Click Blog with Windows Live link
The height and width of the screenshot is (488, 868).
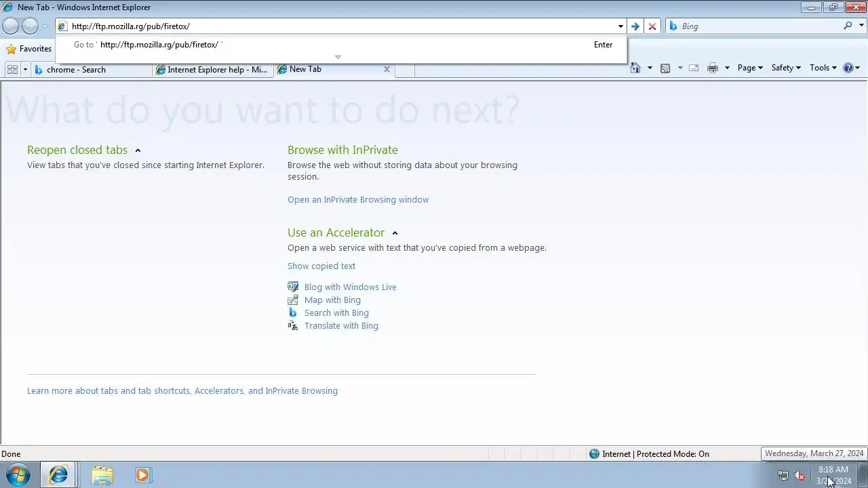[x=351, y=287]
